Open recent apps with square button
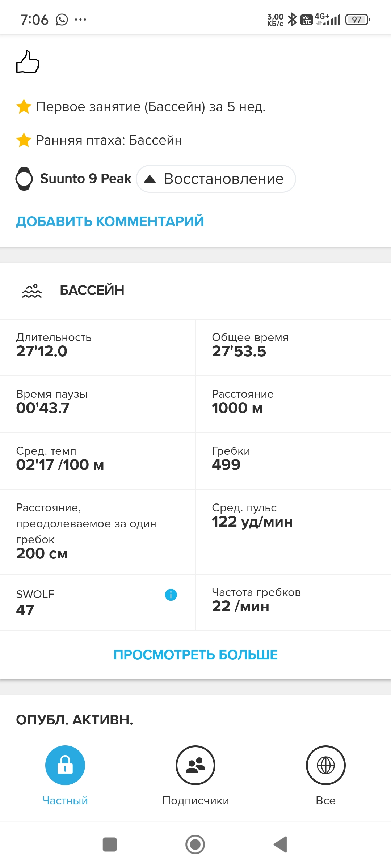 tap(110, 844)
